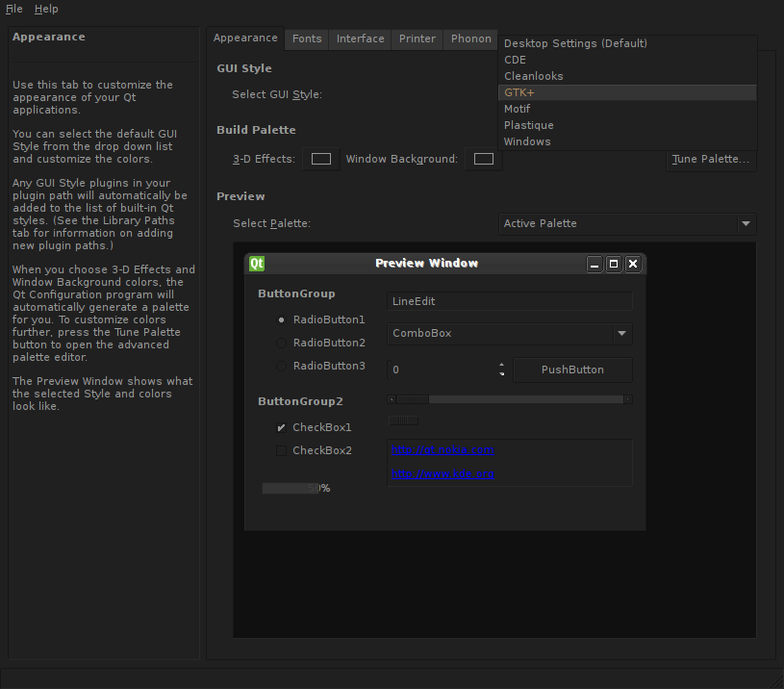Open the File menu
The image size is (784, 689).
[x=14, y=9]
